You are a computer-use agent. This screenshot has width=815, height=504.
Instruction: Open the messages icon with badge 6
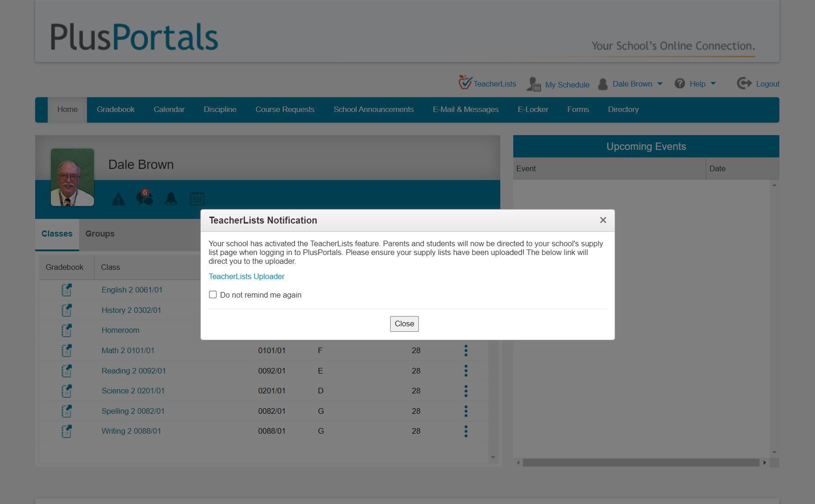[144, 198]
